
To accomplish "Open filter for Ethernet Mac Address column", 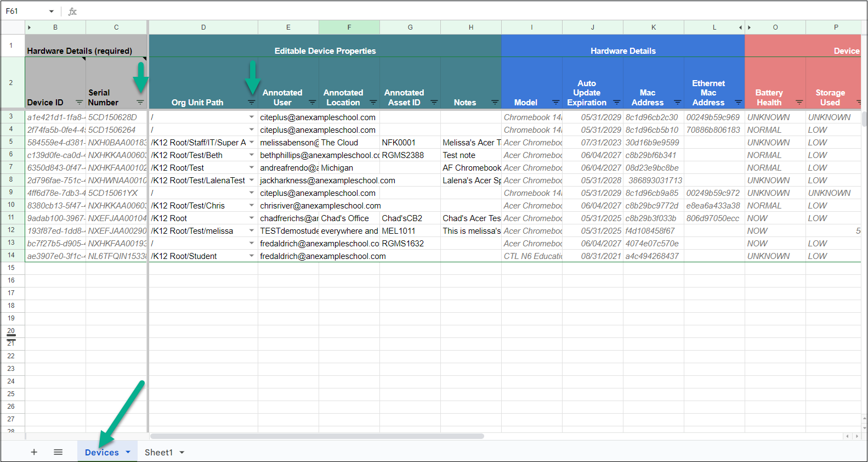I will coord(739,103).
